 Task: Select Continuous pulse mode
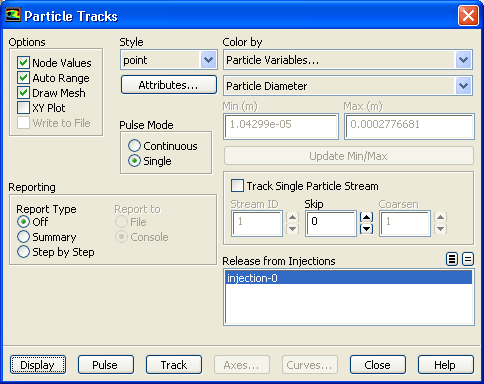coord(134,146)
